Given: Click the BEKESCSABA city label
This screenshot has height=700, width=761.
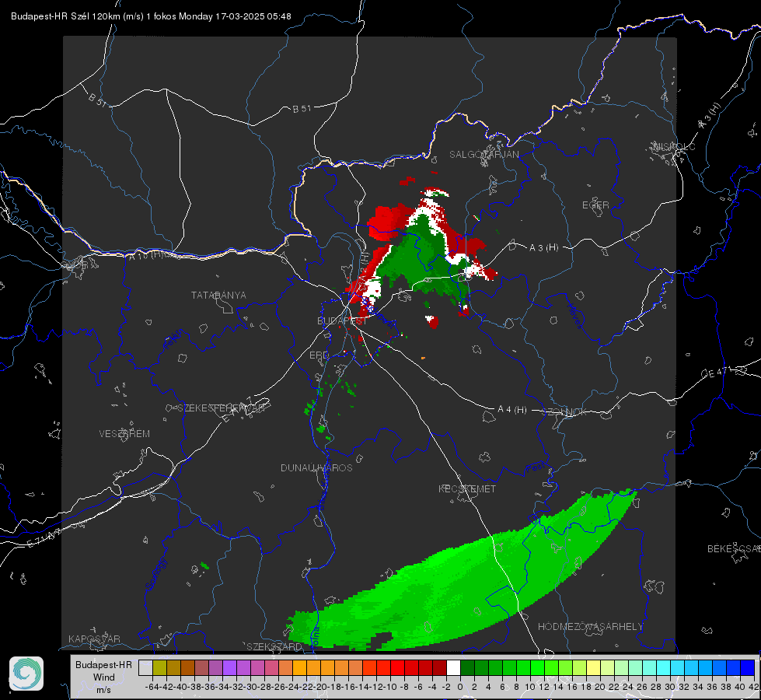Looking at the screenshot, I should click(734, 549).
